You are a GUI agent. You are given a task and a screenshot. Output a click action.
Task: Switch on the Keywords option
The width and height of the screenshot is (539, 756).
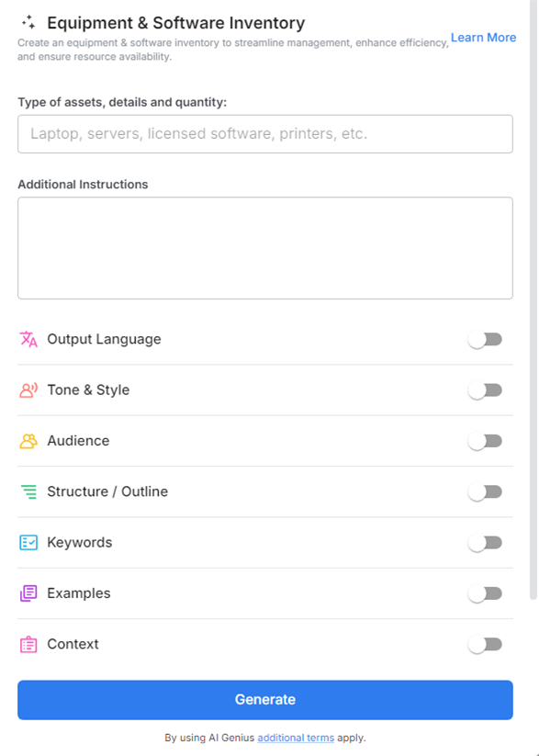pos(486,542)
